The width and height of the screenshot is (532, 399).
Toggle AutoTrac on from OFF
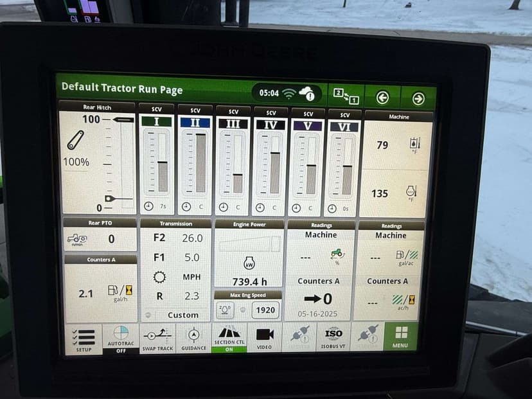[x=120, y=339]
